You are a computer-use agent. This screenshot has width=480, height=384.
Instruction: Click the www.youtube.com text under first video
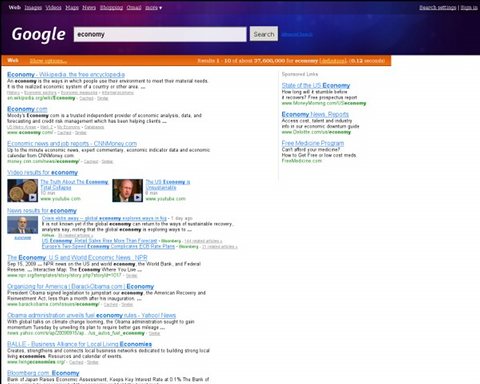coord(61,199)
